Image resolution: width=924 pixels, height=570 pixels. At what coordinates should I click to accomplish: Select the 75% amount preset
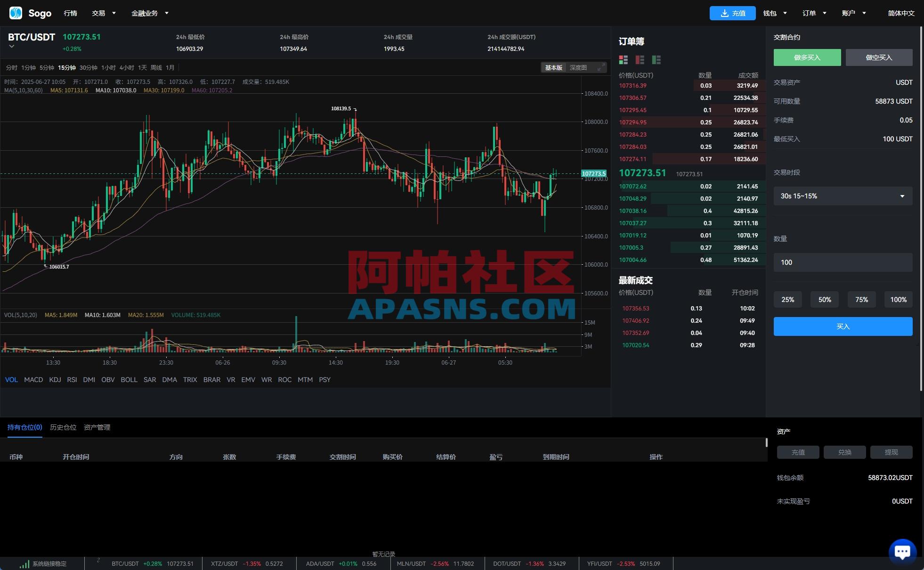pos(861,299)
